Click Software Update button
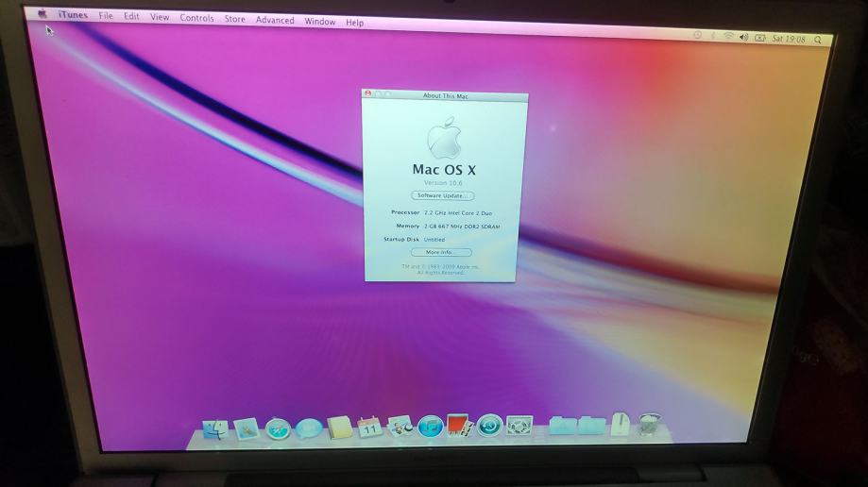The height and width of the screenshot is (487, 868). 442,195
